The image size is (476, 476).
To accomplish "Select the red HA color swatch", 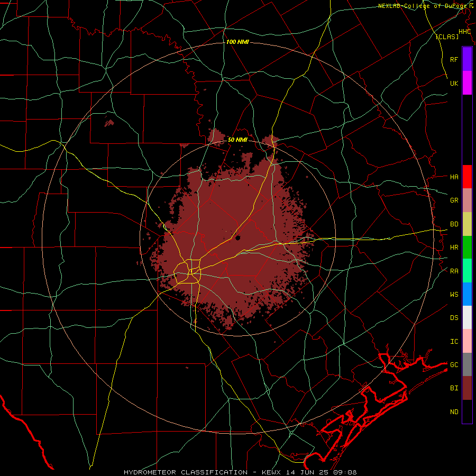I will pos(467,177).
